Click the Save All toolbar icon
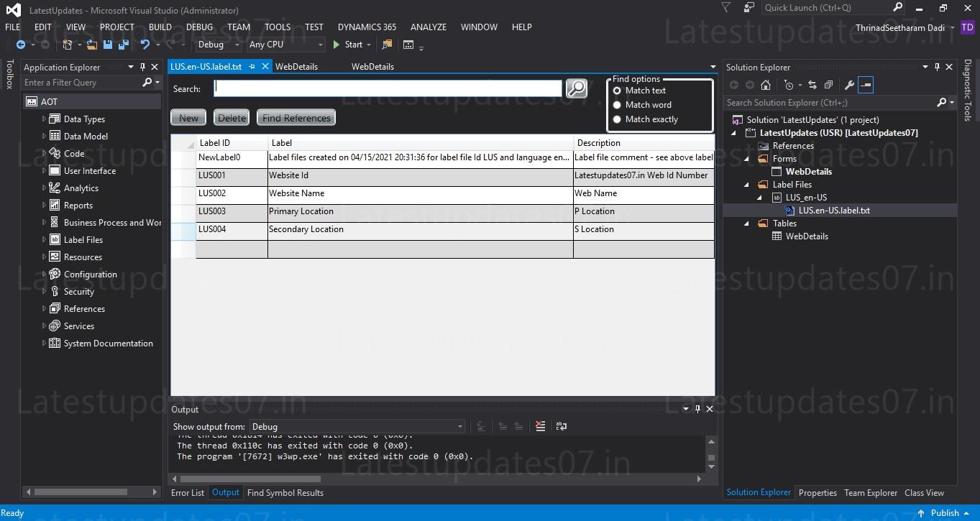Image resolution: width=980 pixels, height=521 pixels. coord(123,44)
